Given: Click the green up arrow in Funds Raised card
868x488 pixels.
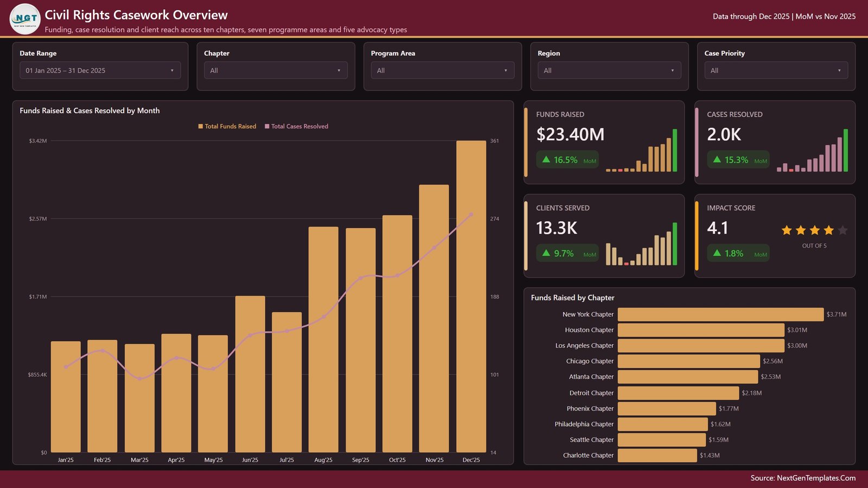Looking at the screenshot, I should pyautogui.click(x=546, y=159).
